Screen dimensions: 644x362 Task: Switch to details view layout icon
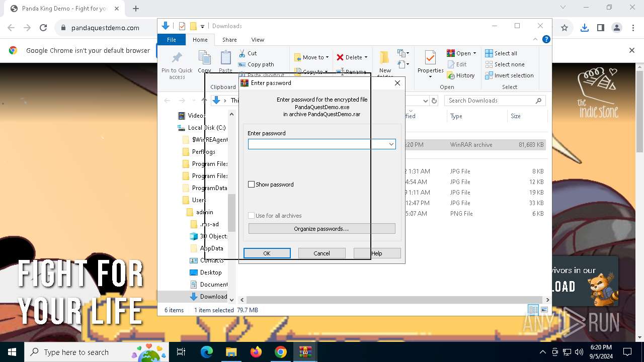(x=533, y=310)
